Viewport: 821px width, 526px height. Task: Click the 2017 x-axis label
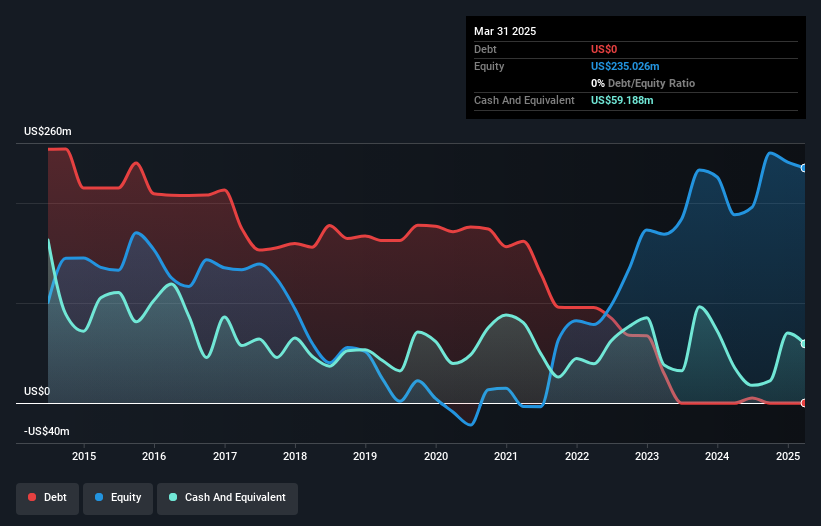click(x=225, y=456)
